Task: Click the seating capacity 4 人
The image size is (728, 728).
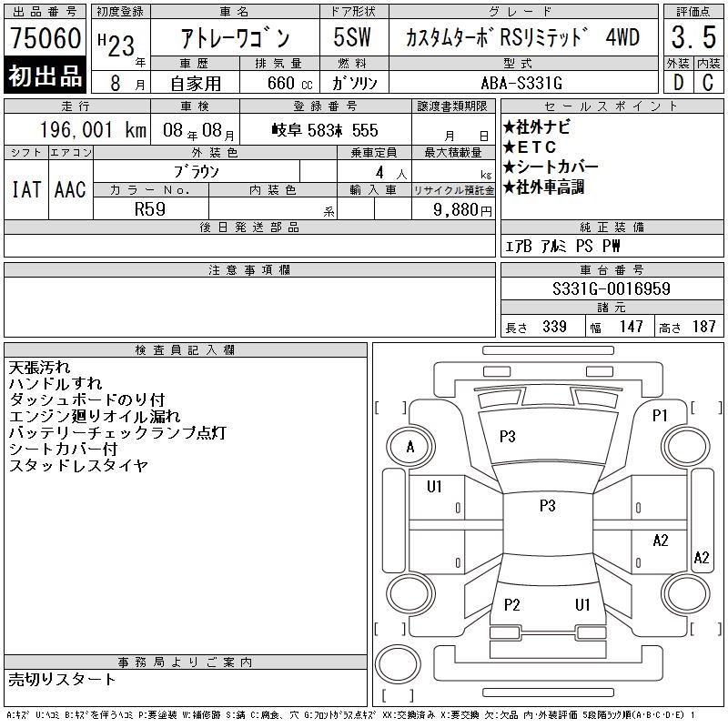Action: [x=391, y=173]
